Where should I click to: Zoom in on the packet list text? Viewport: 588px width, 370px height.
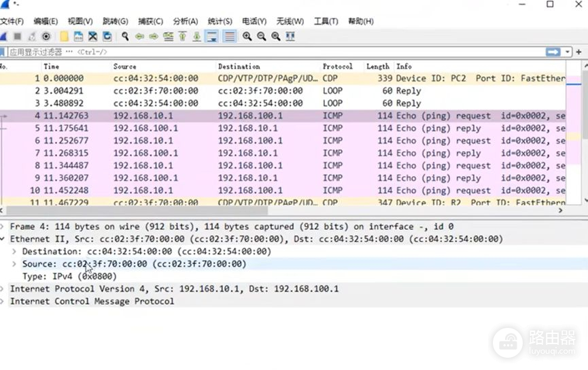coord(247,36)
